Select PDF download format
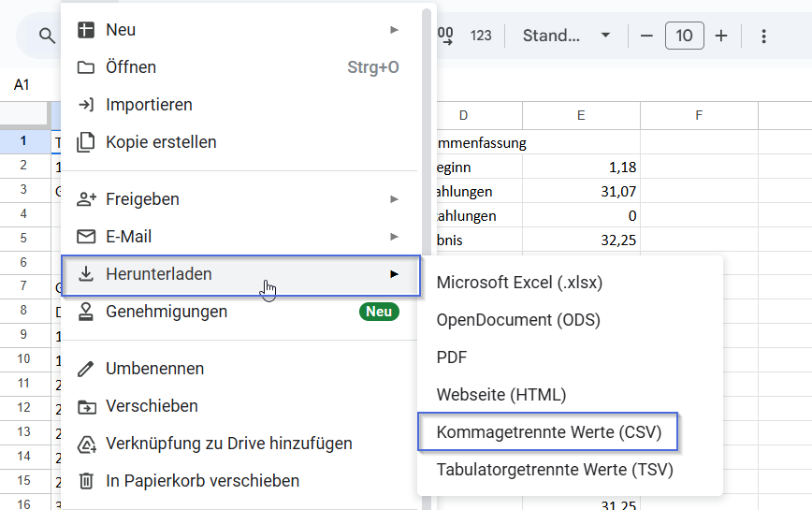 click(x=452, y=357)
